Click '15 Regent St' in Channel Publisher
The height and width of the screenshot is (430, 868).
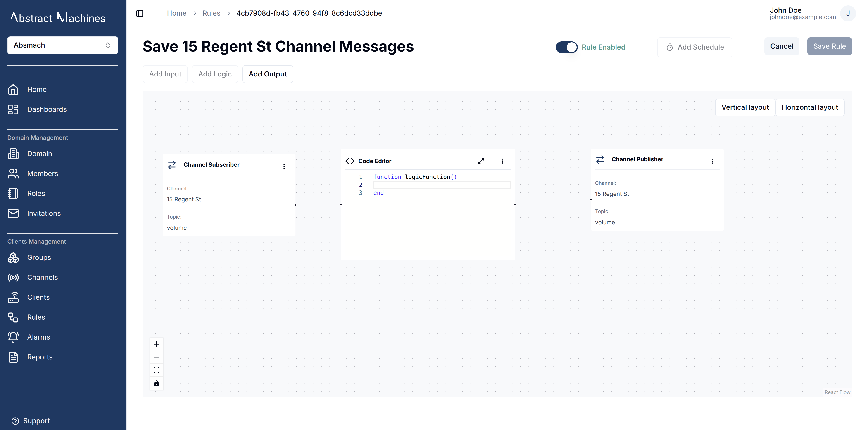click(611, 194)
